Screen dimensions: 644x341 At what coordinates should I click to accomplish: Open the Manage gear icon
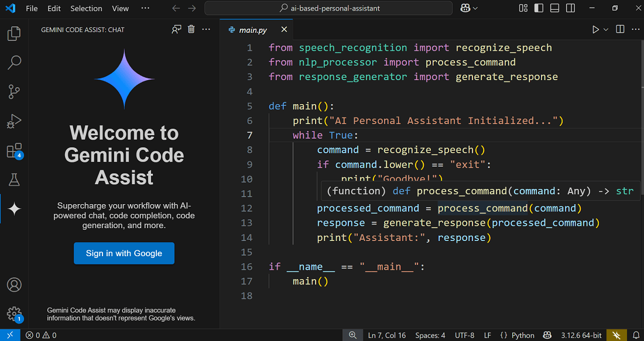[15, 314]
